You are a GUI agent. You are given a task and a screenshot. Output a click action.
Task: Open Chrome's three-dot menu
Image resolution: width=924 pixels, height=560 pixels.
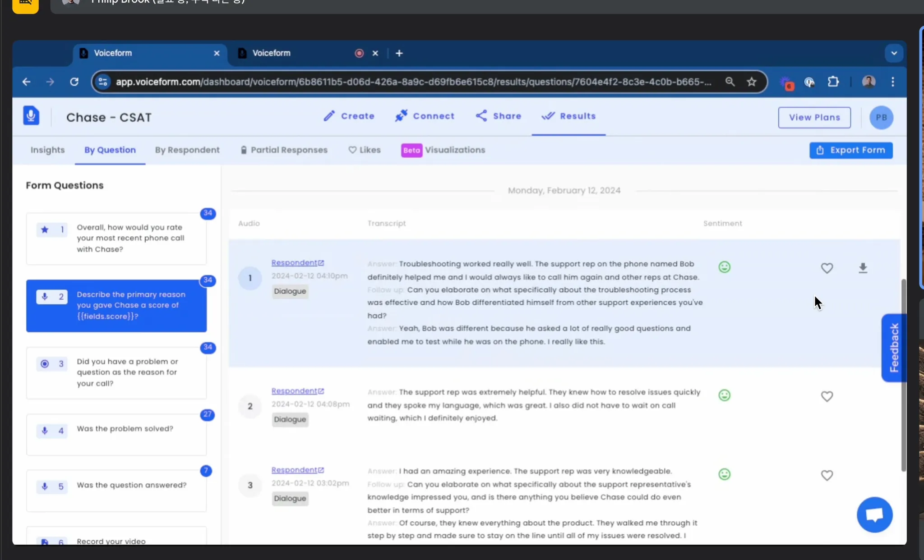[x=892, y=82]
